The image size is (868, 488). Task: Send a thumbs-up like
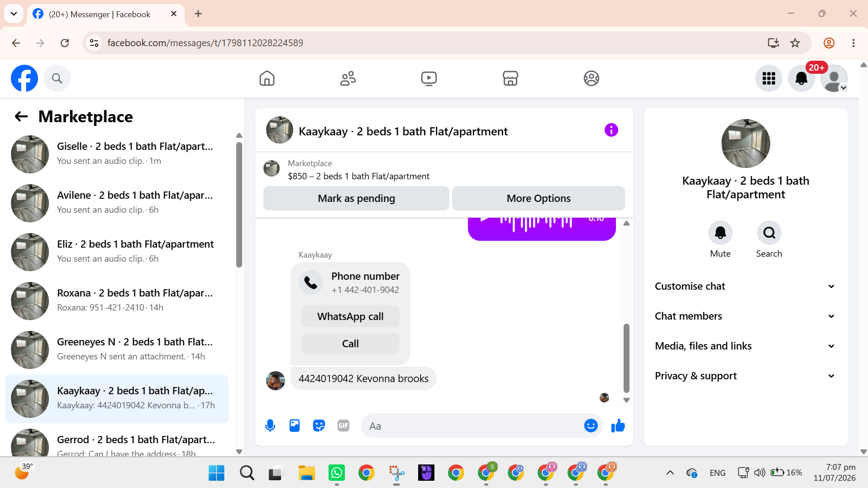(x=618, y=426)
